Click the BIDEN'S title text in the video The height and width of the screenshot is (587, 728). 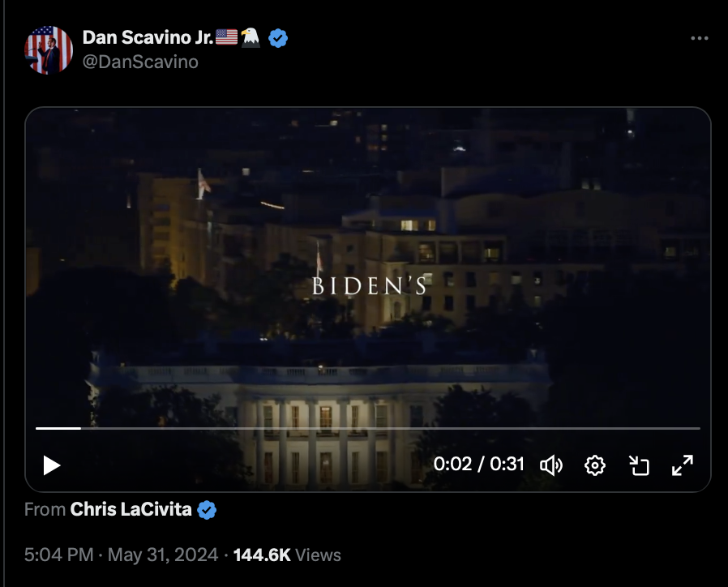(x=369, y=285)
